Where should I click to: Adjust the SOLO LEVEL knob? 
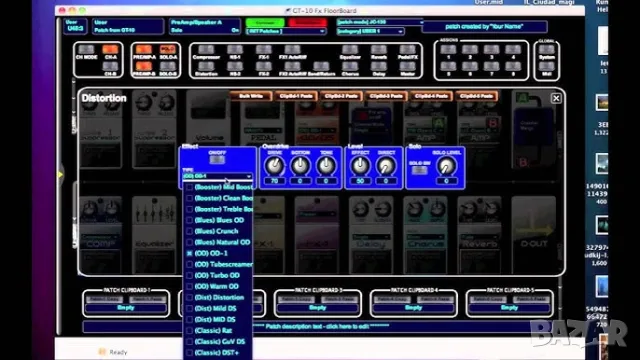446,166
